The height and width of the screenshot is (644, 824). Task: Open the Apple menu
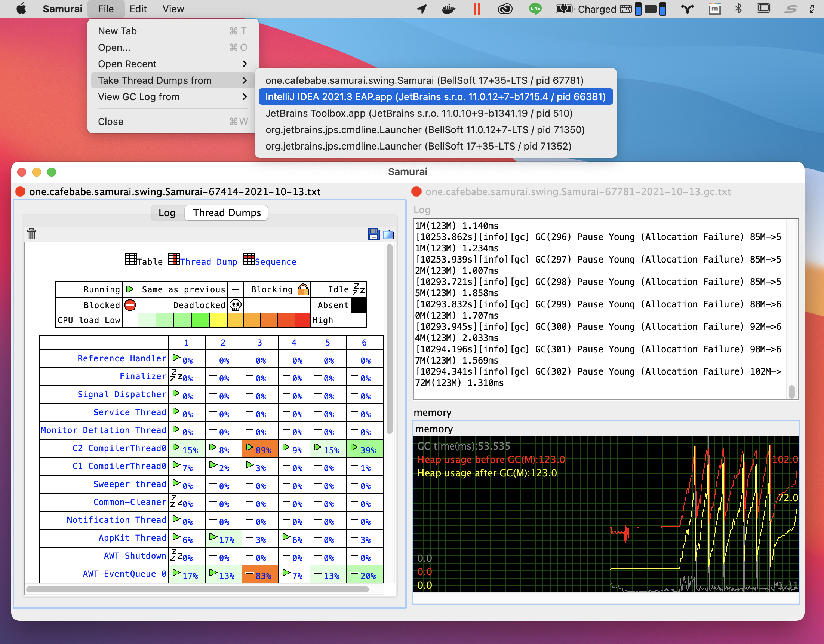[x=22, y=9]
